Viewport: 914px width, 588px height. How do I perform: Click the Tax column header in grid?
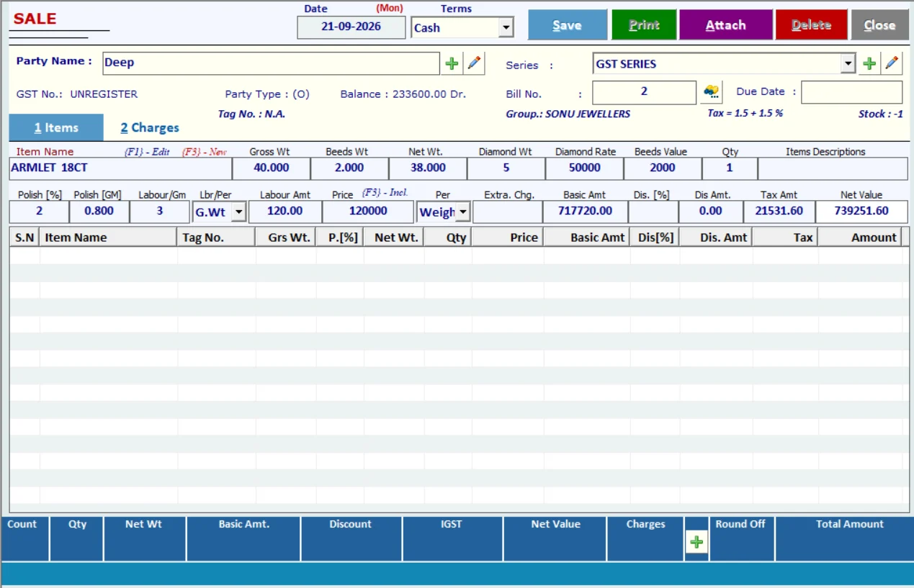(785, 238)
